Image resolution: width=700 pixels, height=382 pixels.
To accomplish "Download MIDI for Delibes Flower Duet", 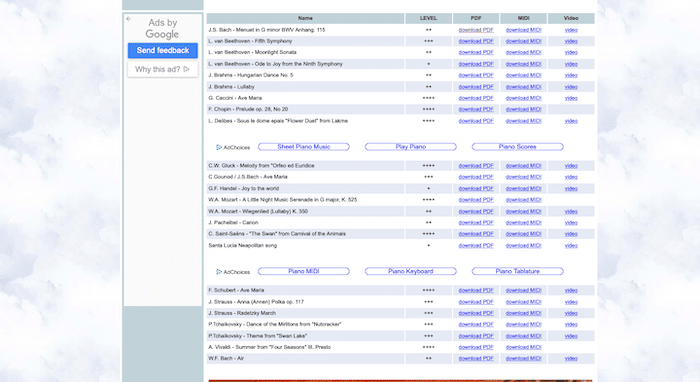I will (523, 121).
